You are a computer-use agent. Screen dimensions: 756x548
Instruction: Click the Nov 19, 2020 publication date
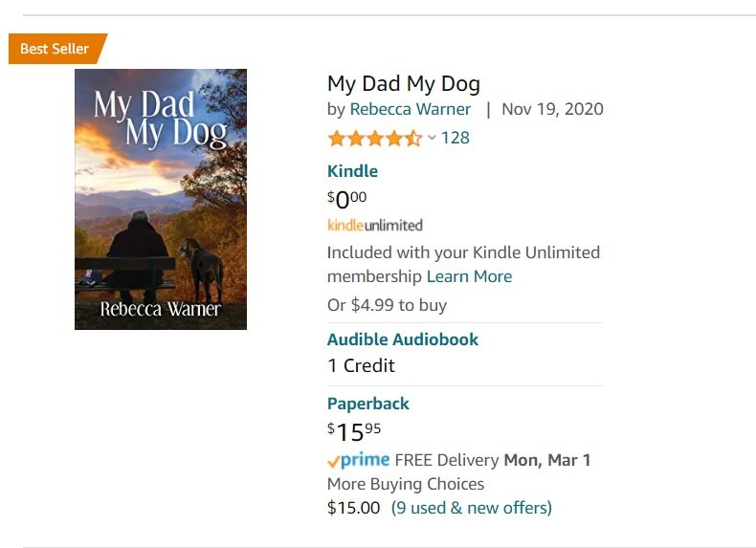(x=552, y=109)
